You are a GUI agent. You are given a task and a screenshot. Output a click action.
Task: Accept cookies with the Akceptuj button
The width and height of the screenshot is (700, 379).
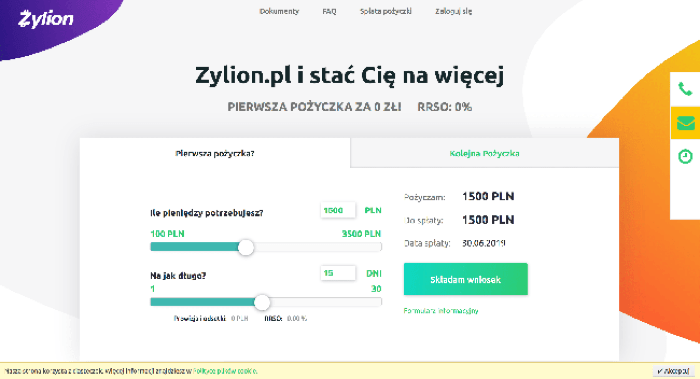click(673, 371)
